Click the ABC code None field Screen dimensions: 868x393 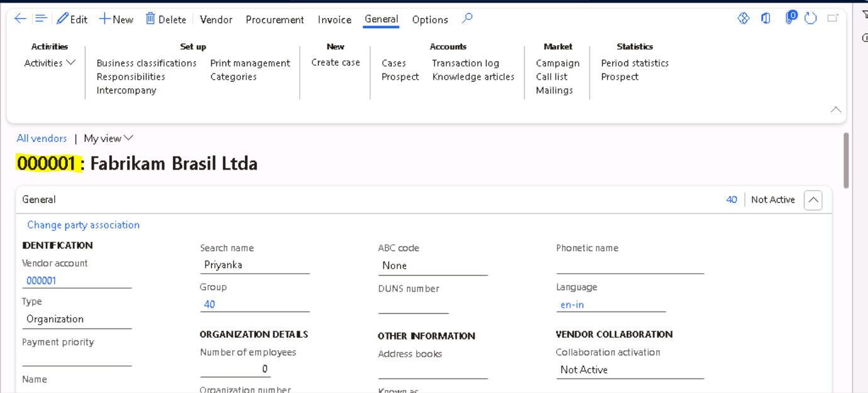coord(432,266)
